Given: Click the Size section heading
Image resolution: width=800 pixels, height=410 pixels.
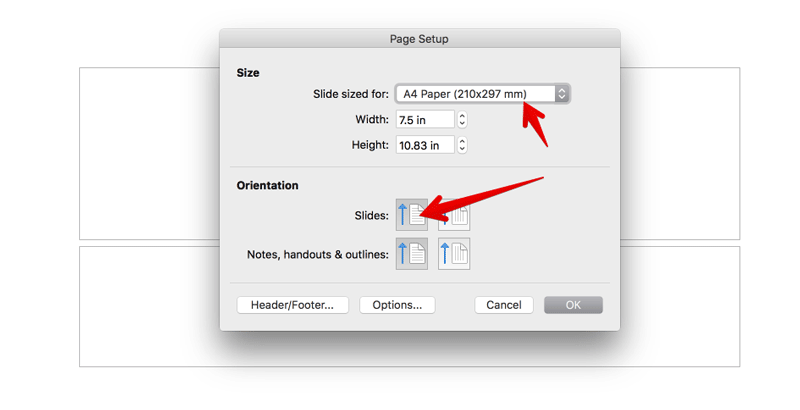Looking at the screenshot, I should click(247, 73).
